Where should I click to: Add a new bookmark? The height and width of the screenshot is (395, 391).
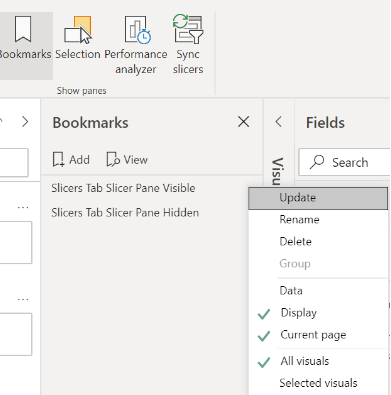[71, 160]
